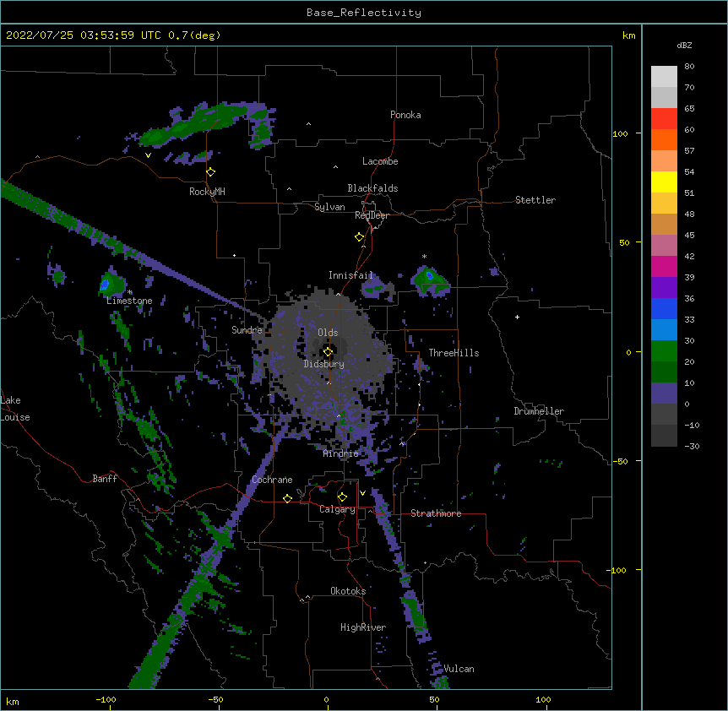This screenshot has height=711, width=728.
Task: Click the Banff label
Action: coord(105,479)
